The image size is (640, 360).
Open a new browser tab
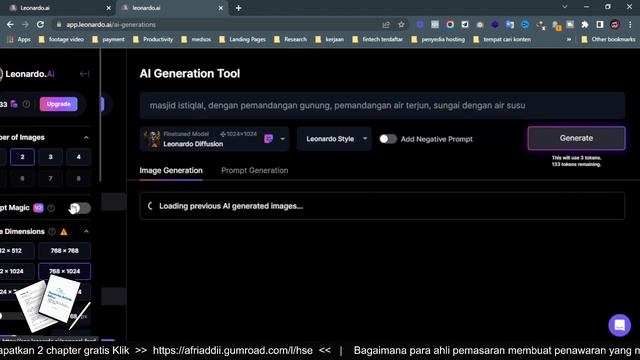pos(238,8)
